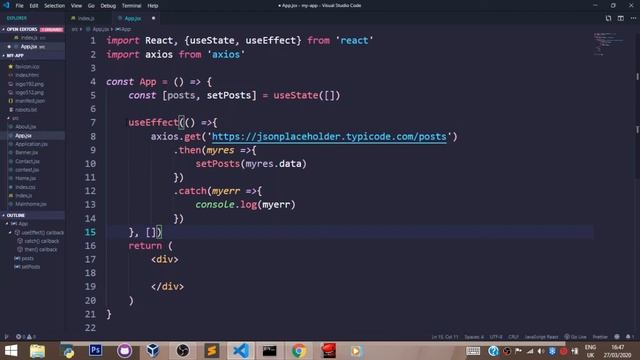This screenshot has height=360, width=640.
Task: Click the code minimap preview
Action: tap(608, 43)
